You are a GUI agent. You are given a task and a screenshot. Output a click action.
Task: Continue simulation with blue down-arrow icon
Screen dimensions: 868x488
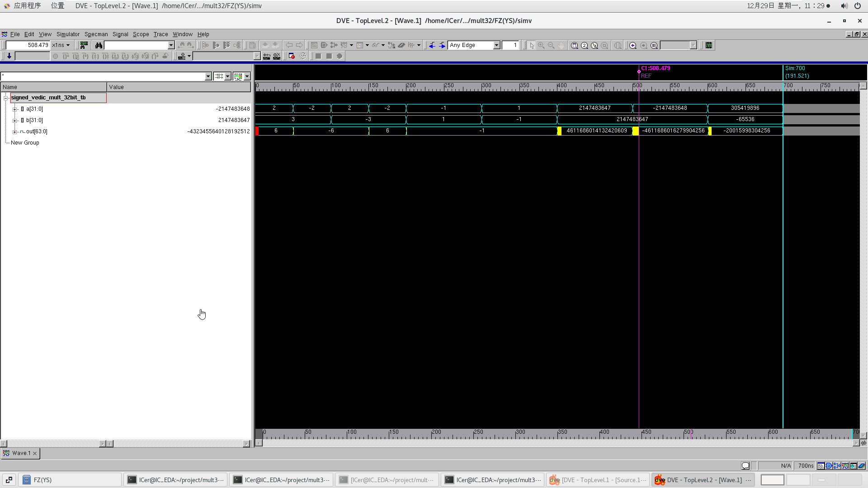tap(9, 56)
